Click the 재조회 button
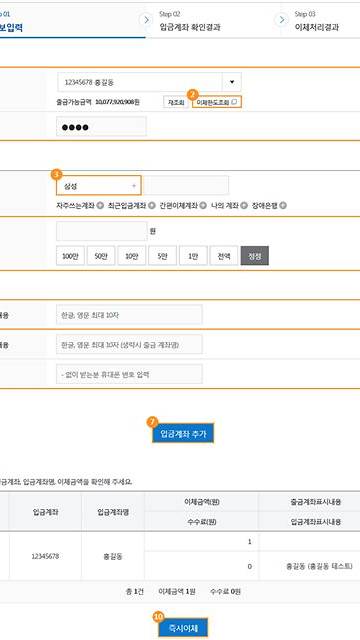 pyautogui.click(x=176, y=102)
